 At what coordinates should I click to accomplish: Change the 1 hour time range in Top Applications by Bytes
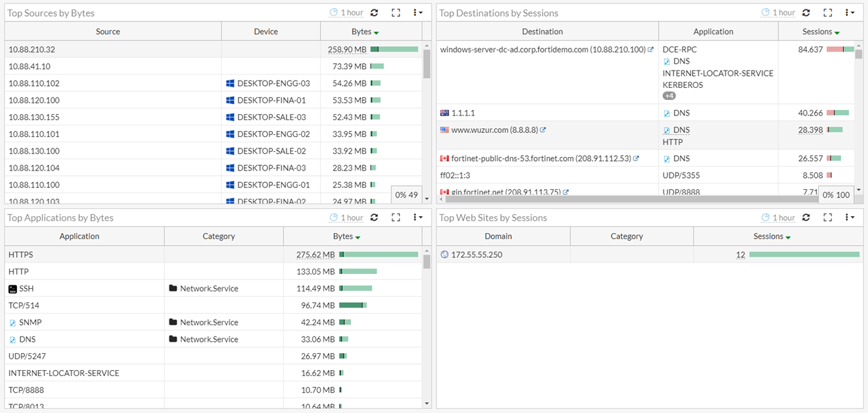point(346,218)
